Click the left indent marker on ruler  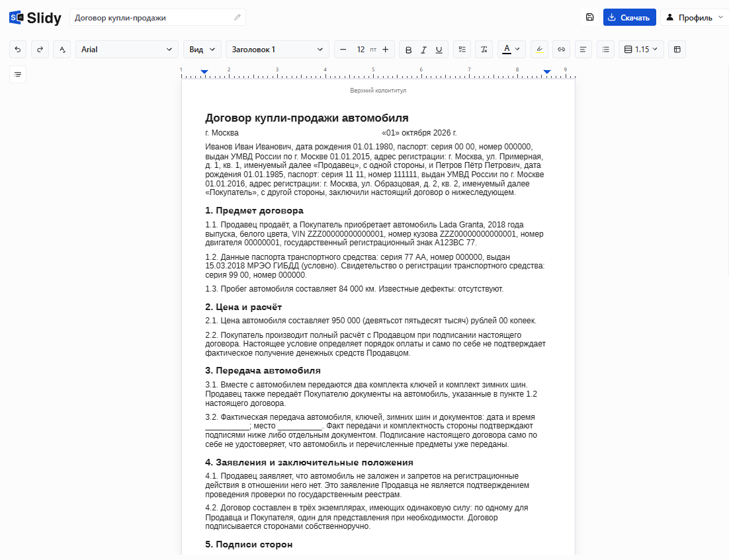(204, 71)
